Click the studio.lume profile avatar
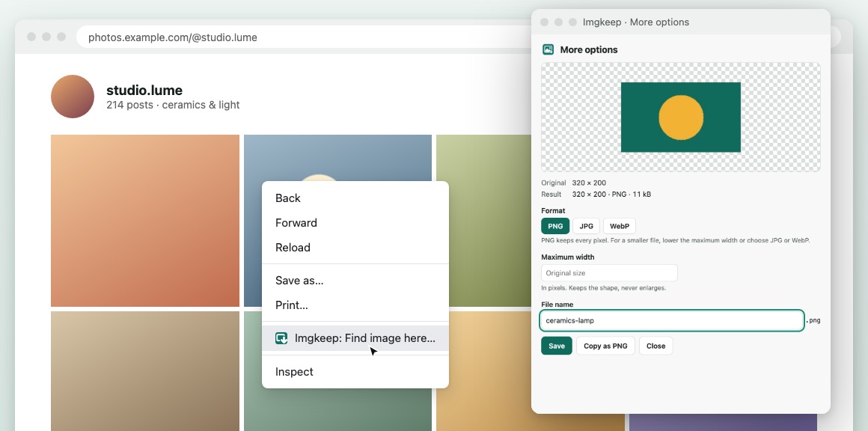The image size is (868, 431). (73, 97)
